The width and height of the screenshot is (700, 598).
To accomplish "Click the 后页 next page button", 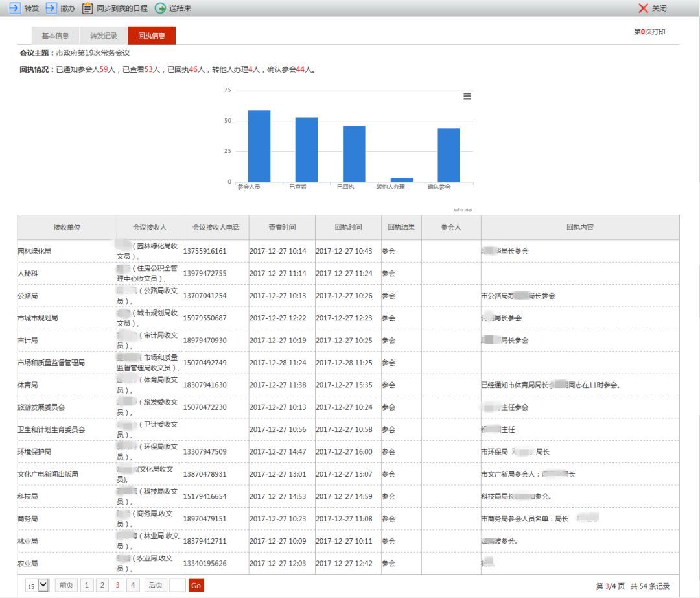I will [156, 585].
